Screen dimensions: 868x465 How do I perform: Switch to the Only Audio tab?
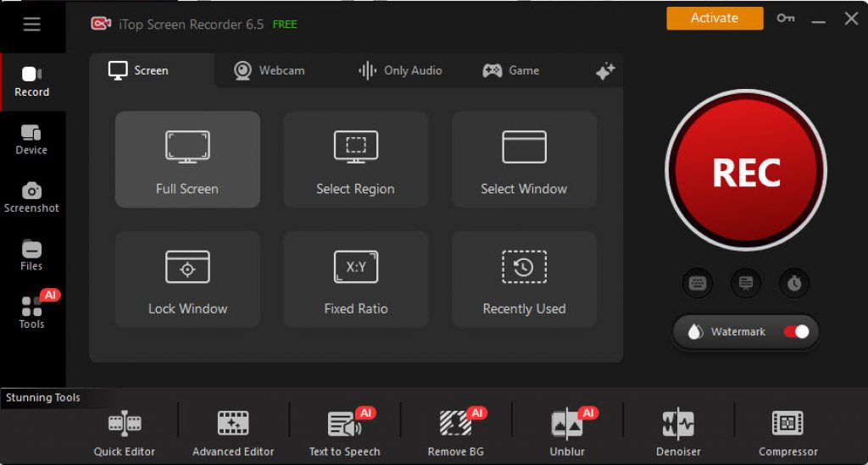coord(400,70)
